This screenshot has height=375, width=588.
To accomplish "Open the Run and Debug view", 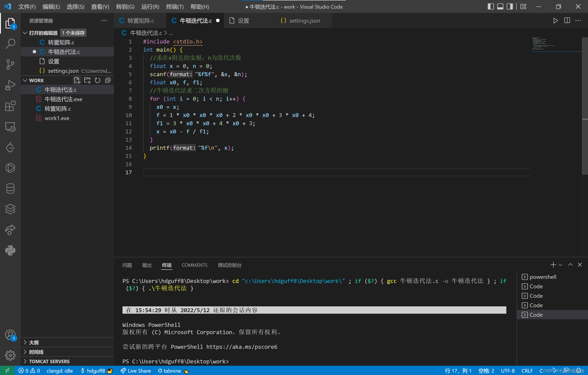I will point(10,85).
